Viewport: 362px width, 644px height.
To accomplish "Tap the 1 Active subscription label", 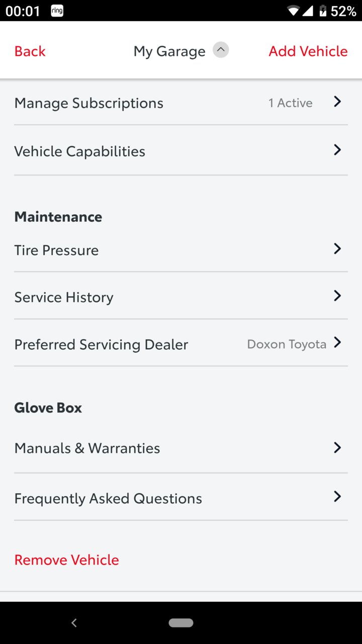I will click(290, 103).
